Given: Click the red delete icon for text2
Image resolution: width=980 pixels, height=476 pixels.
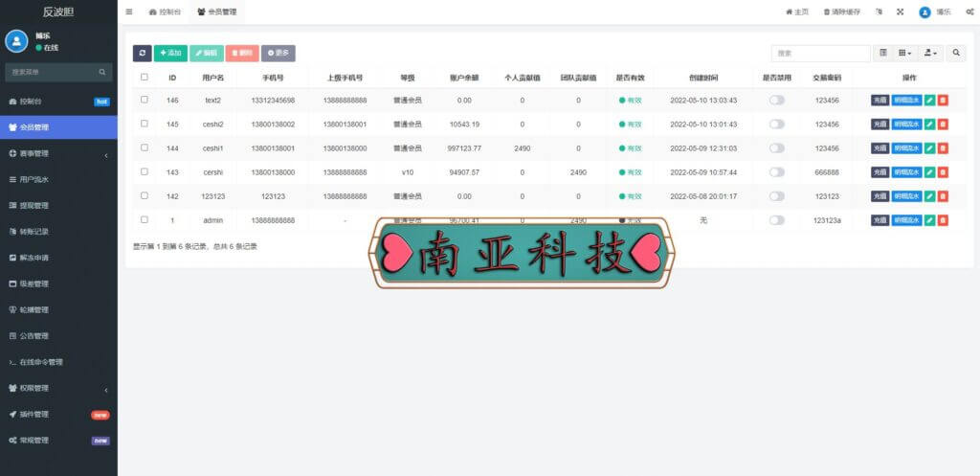Looking at the screenshot, I should [943, 100].
